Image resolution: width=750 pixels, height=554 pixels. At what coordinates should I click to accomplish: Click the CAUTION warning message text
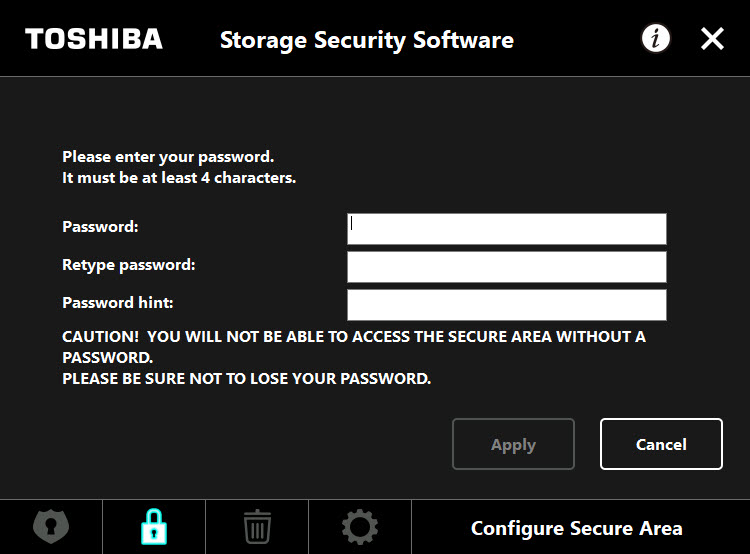coord(354,357)
